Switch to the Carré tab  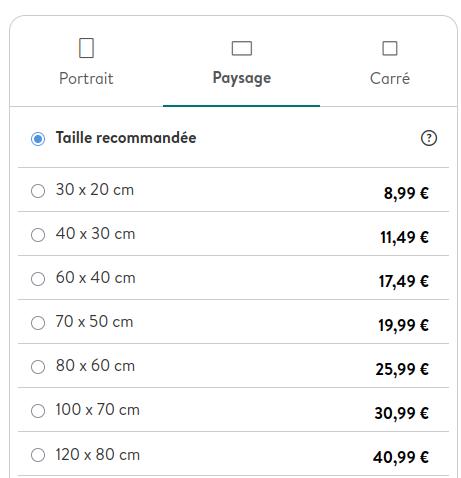pos(390,62)
